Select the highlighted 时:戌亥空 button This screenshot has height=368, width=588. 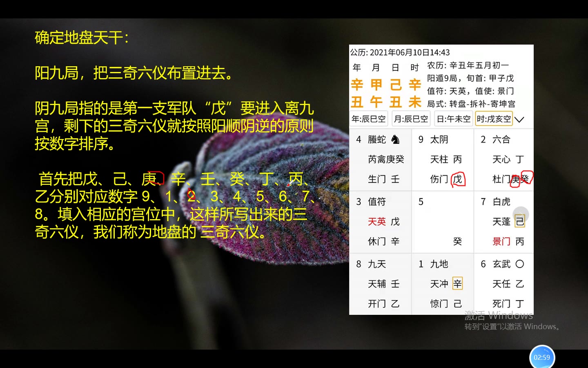pos(494,119)
